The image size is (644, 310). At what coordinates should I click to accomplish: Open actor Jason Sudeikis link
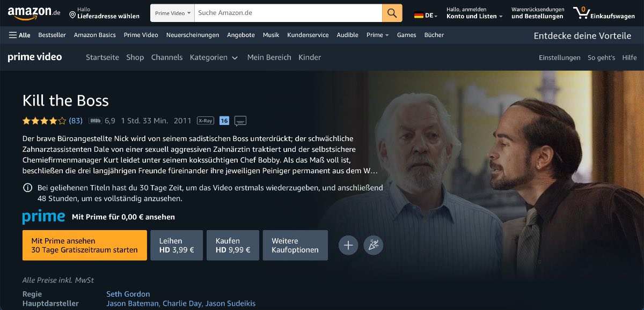(x=230, y=304)
